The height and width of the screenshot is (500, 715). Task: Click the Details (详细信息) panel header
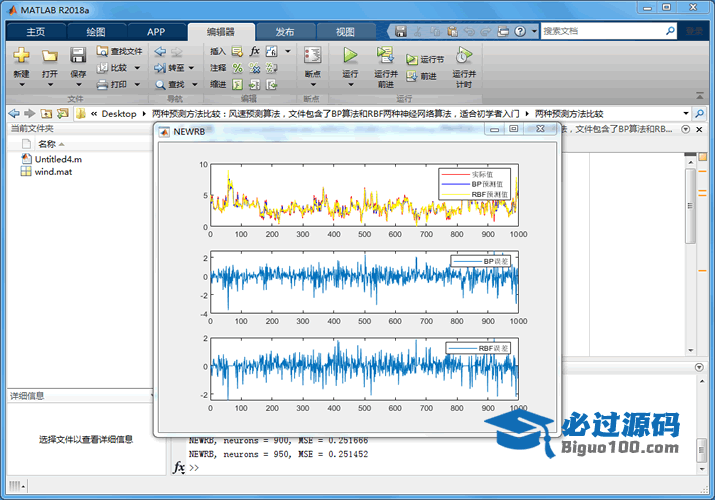click(x=80, y=396)
